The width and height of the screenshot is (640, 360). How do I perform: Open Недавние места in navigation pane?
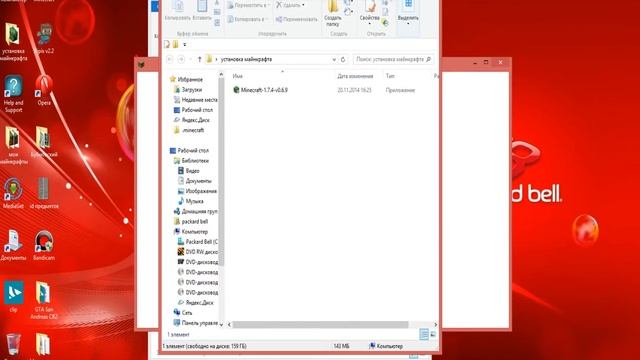pos(195,100)
